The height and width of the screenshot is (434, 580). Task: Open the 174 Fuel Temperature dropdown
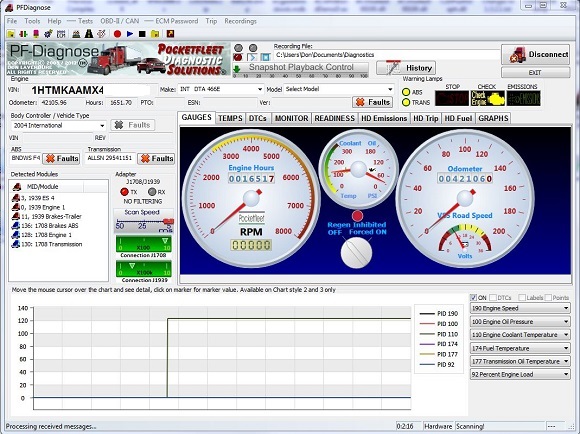point(520,348)
